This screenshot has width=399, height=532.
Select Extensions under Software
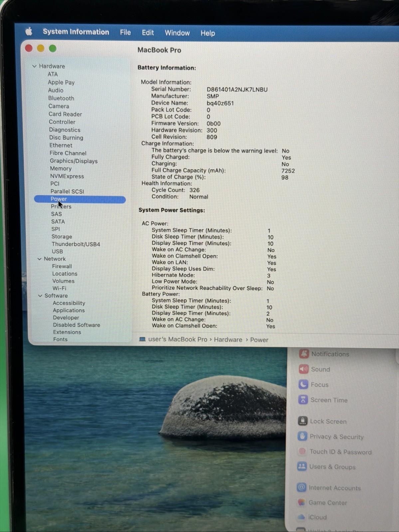67,332
